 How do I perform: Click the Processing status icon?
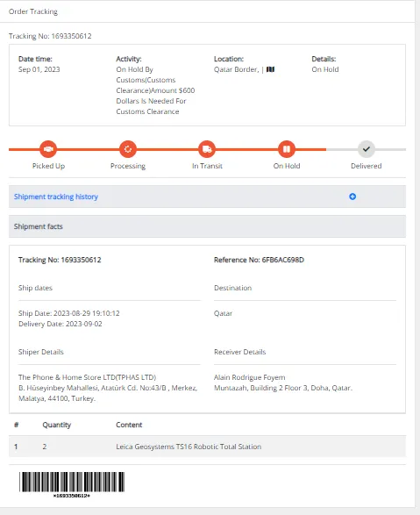click(128, 149)
